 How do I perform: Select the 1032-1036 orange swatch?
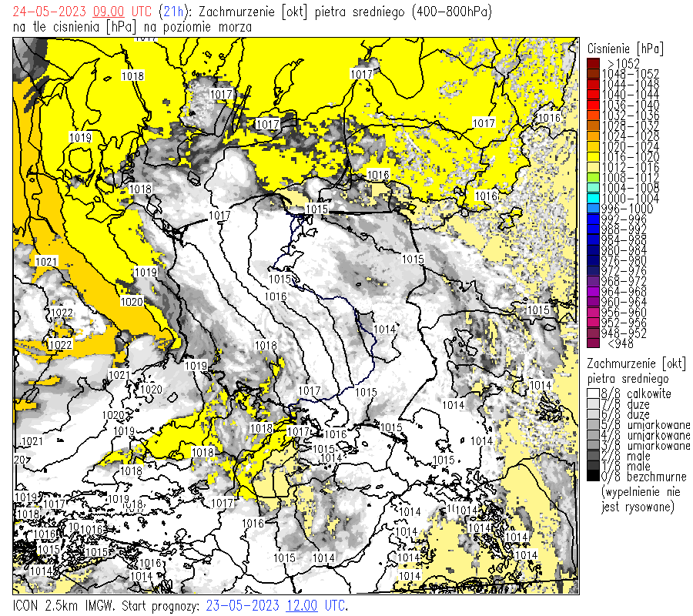pos(593,115)
